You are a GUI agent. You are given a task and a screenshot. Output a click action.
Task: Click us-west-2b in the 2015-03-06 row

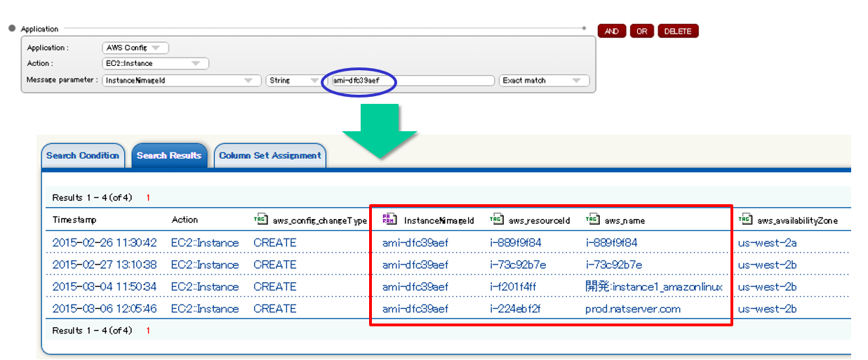768,308
